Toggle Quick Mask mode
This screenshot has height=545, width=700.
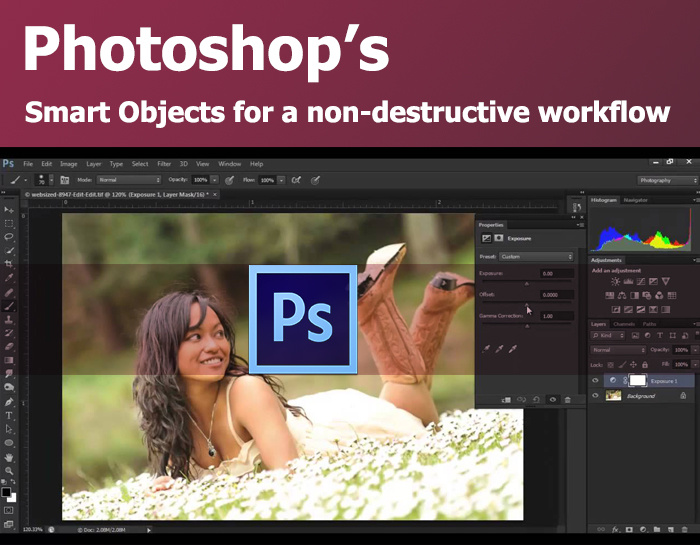[x=8, y=510]
